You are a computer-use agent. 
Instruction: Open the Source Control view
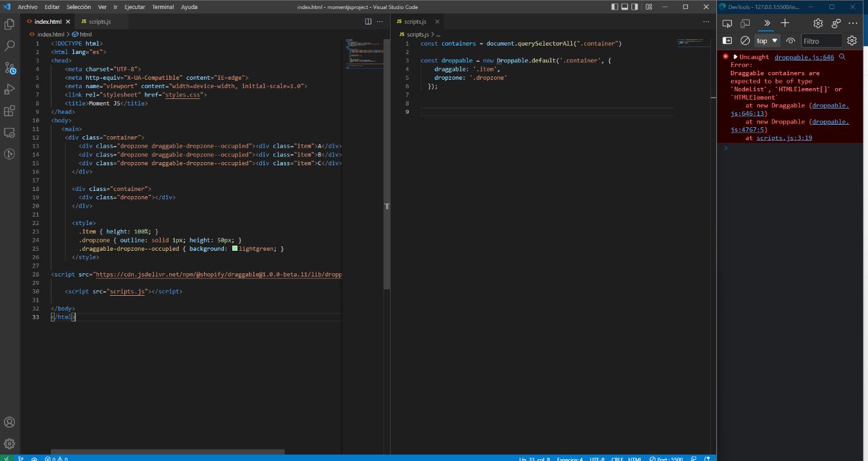(10, 68)
